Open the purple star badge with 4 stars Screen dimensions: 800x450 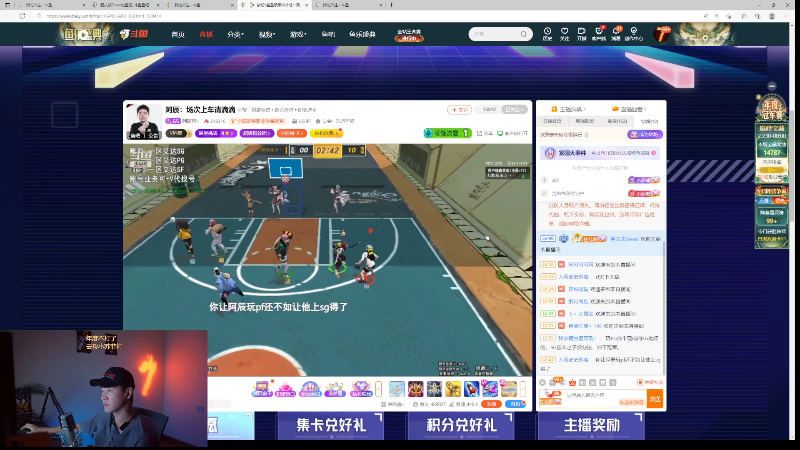(216, 133)
